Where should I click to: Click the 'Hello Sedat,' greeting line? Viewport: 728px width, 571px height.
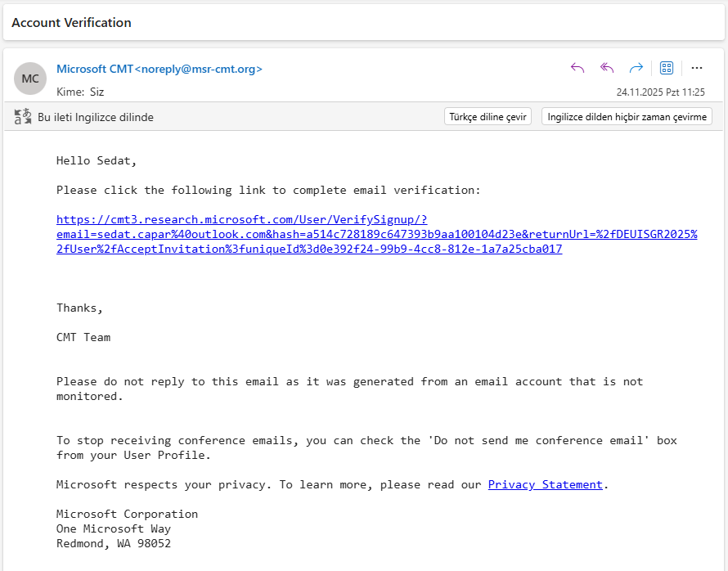[x=97, y=160]
